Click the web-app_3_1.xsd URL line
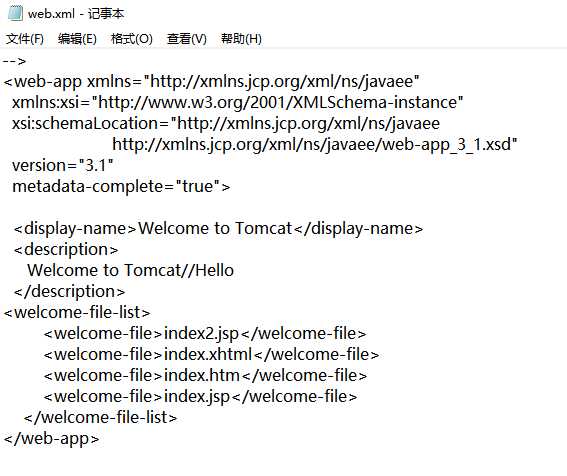The image size is (567, 476). (x=315, y=145)
